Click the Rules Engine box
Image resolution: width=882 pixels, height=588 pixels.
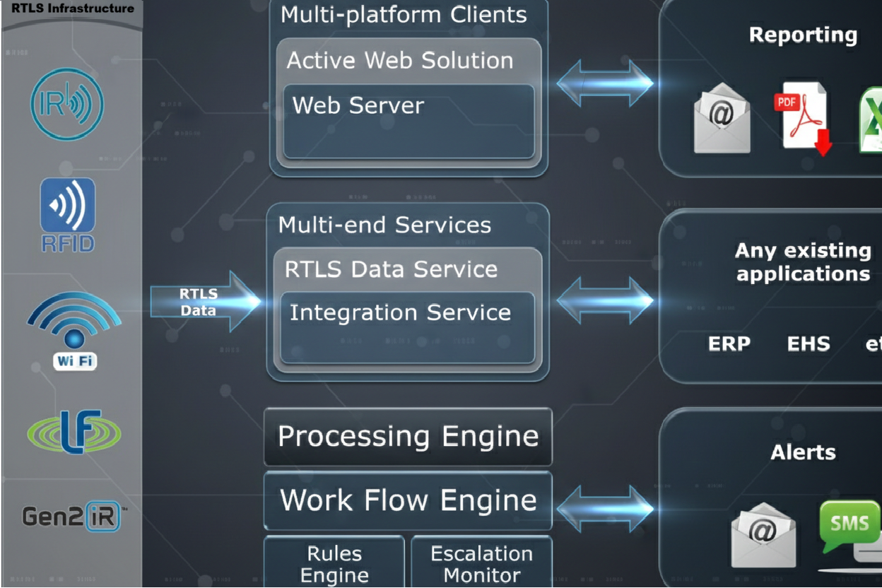pyautogui.click(x=334, y=563)
